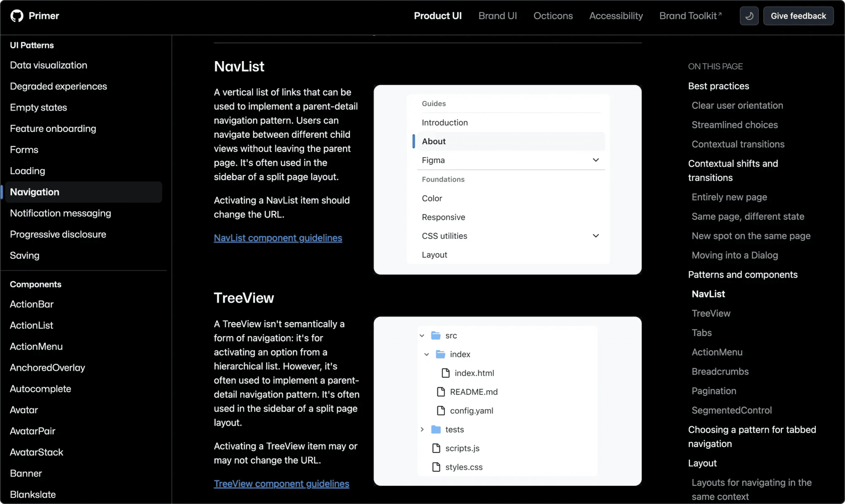845x504 pixels.
Task: Collapse the src folder chevron
Action: pyautogui.click(x=422, y=336)
